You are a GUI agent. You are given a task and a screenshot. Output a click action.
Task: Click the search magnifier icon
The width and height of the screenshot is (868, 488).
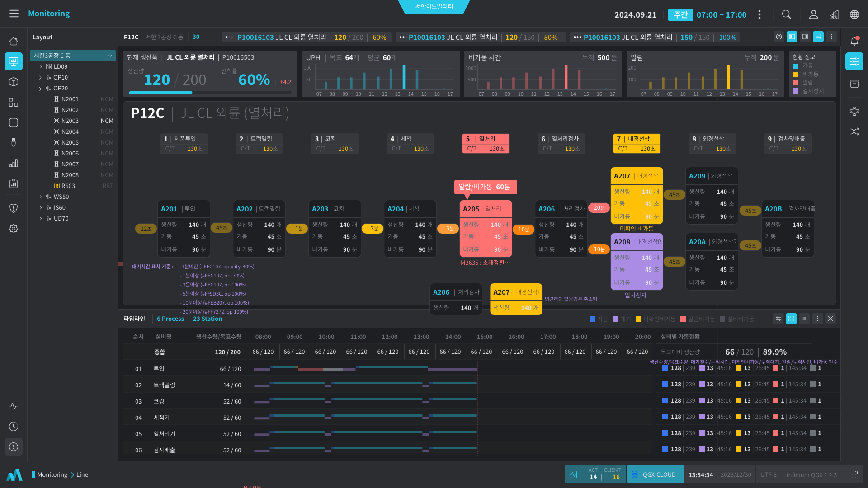click(x=787, y=14)
